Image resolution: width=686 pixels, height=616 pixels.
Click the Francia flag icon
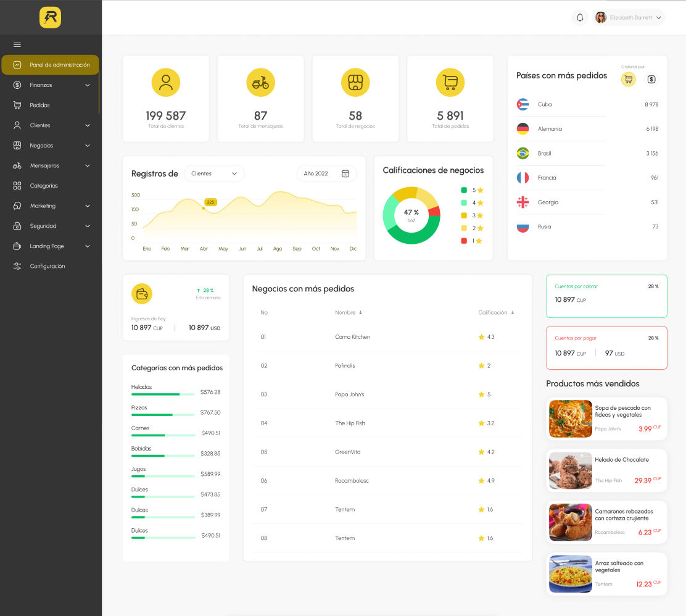523,178
